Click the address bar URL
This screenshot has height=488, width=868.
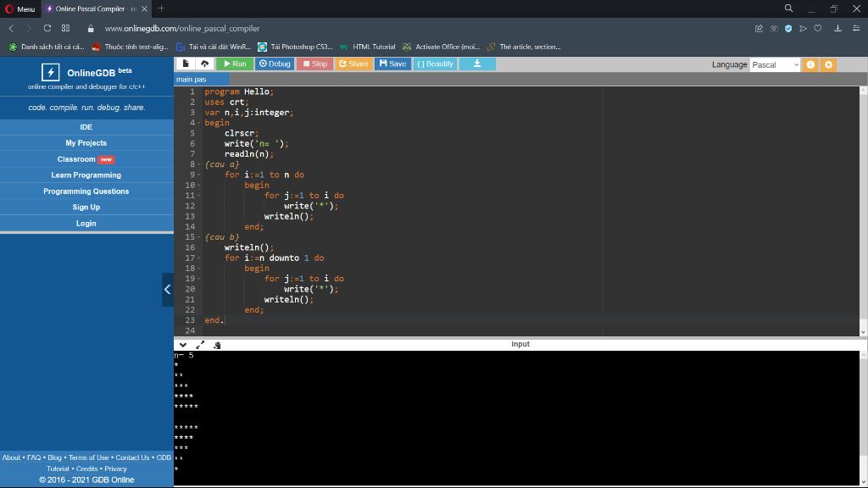(x=182, y=28)
